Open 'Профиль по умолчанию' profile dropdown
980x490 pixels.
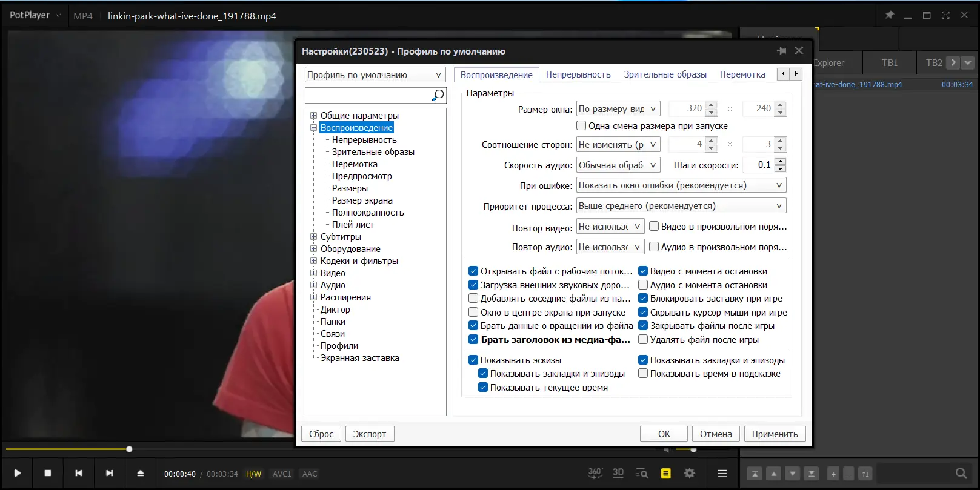[375, 75]
